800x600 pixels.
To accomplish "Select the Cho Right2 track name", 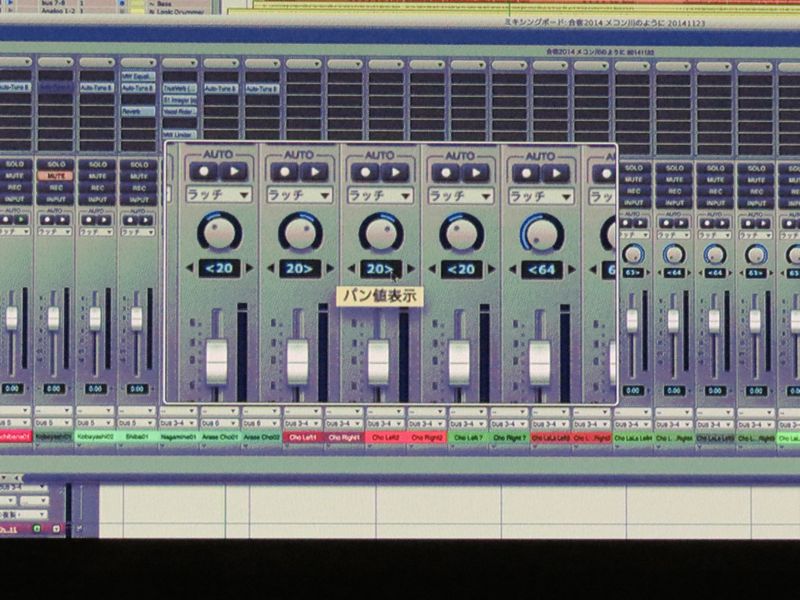I will pyautogui.click(x=427, y=438).
